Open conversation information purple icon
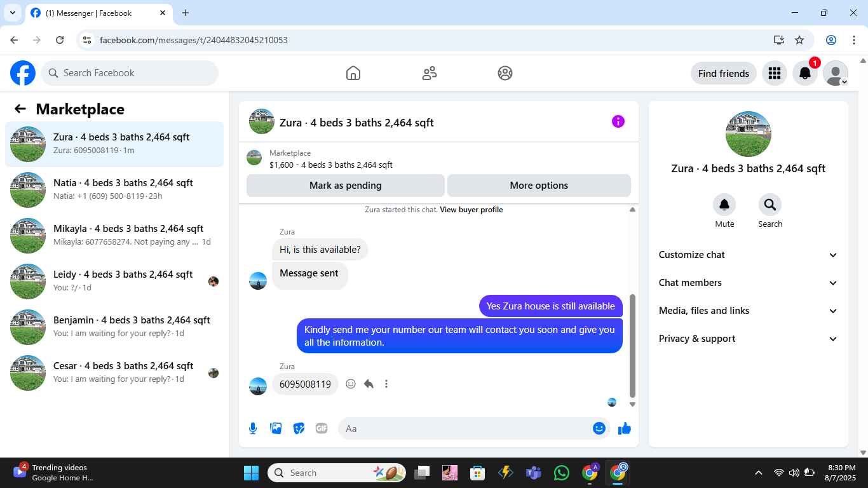868x488 pixels. (x=618, y=121)
